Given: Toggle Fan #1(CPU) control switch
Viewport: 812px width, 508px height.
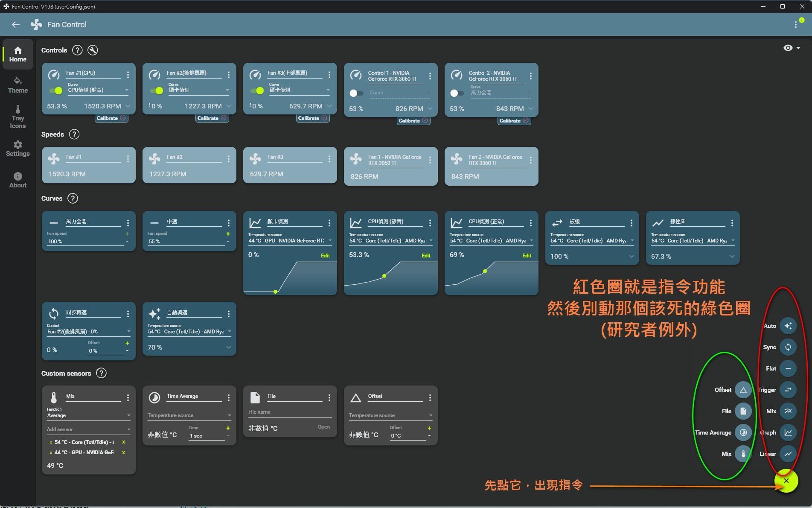Looking at the screenshot, I should [x=56, y=91].
